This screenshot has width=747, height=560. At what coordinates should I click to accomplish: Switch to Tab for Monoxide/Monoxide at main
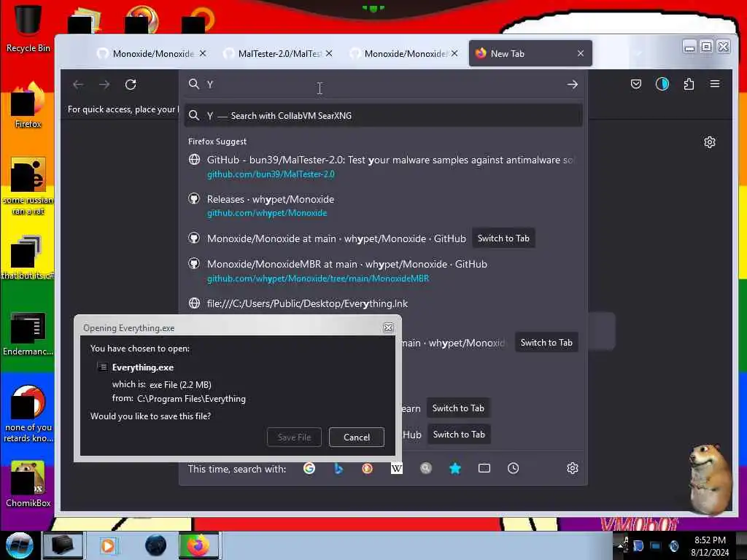[x=503, y=238]
